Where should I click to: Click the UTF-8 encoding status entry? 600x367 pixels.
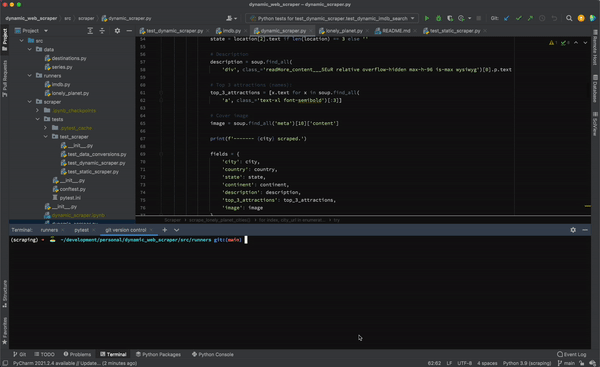click(x=465, y=363)
